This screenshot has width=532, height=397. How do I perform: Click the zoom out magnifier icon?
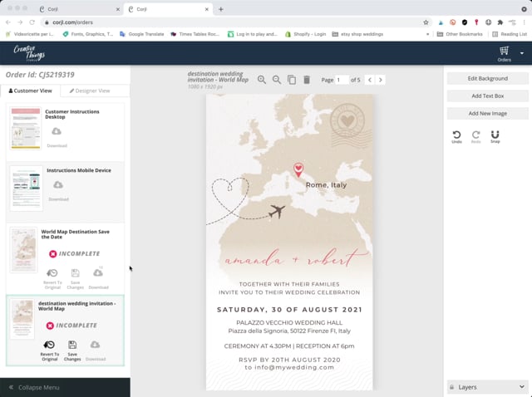click(277, 80)
